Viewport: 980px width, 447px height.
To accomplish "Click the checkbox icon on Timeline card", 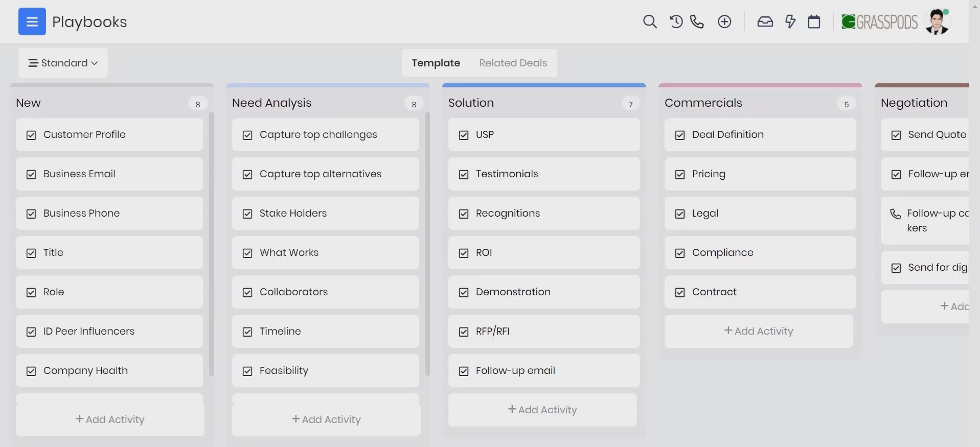I will [x=247, y=332].
